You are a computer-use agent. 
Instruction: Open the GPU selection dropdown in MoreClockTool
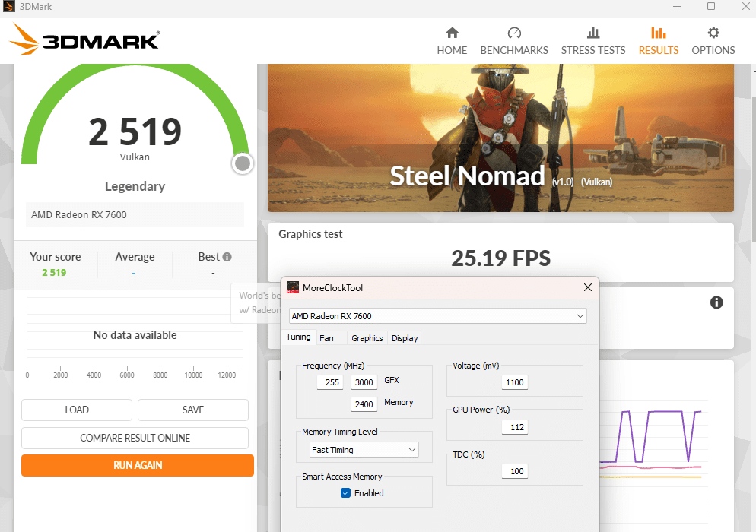(x=438, y=316)
